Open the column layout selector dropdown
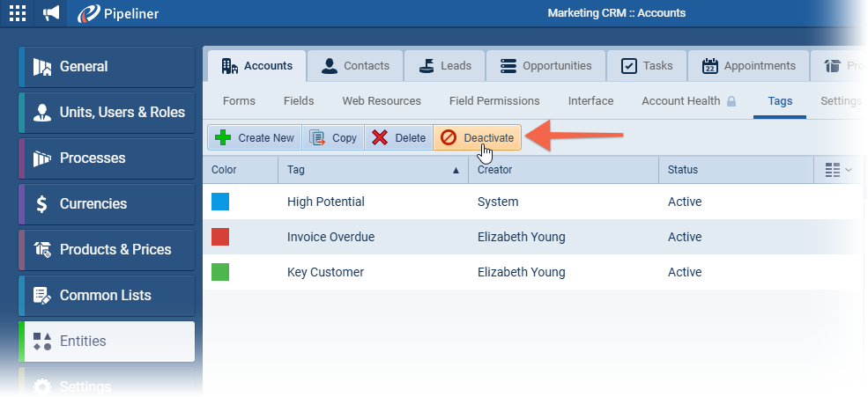868x397 pixels. tap(838, 170)
